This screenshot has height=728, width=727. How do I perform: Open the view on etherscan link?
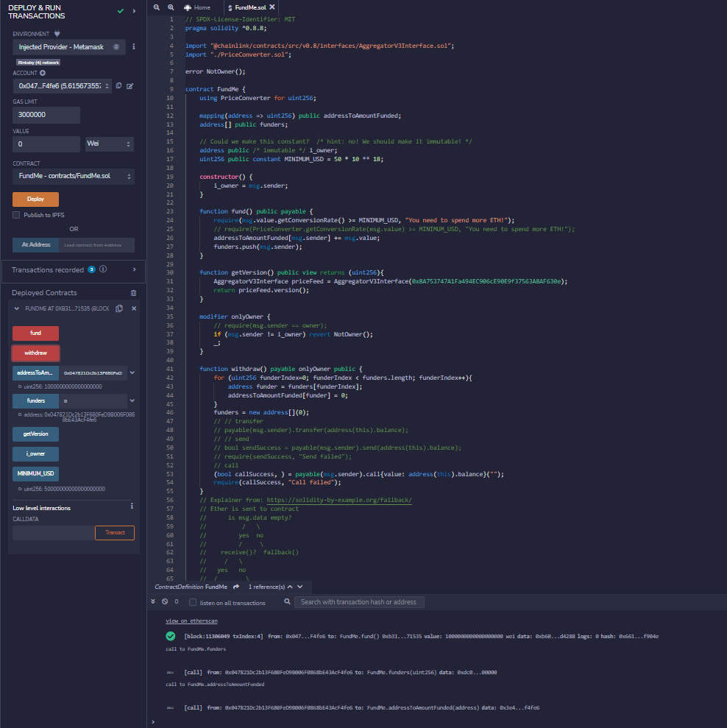click(x=192, y=621)
